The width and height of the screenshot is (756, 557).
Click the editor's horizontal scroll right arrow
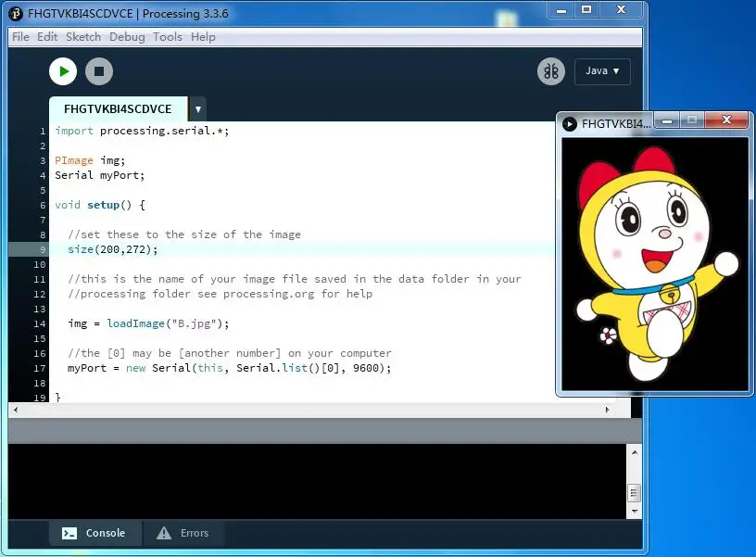click(608, 409)
